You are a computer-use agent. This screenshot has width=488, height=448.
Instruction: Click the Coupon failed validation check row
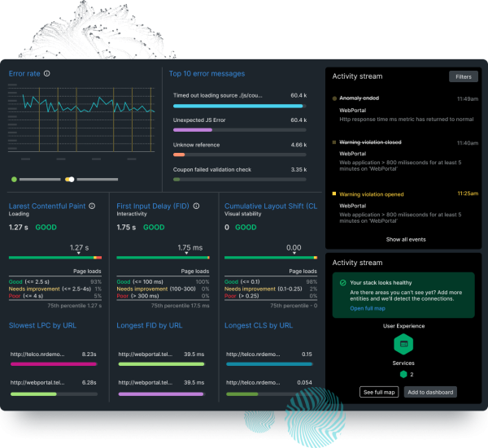pos(238,170)
